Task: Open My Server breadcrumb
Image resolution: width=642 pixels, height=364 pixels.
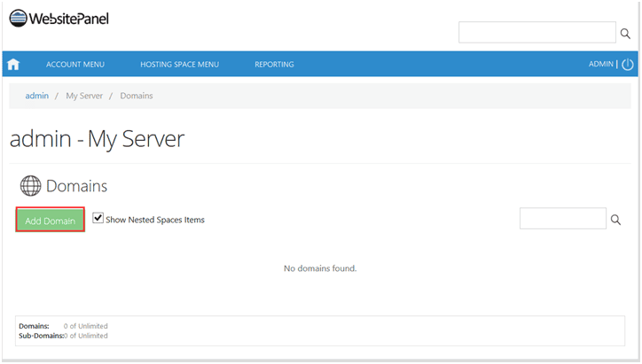Action: pos(84,96)
